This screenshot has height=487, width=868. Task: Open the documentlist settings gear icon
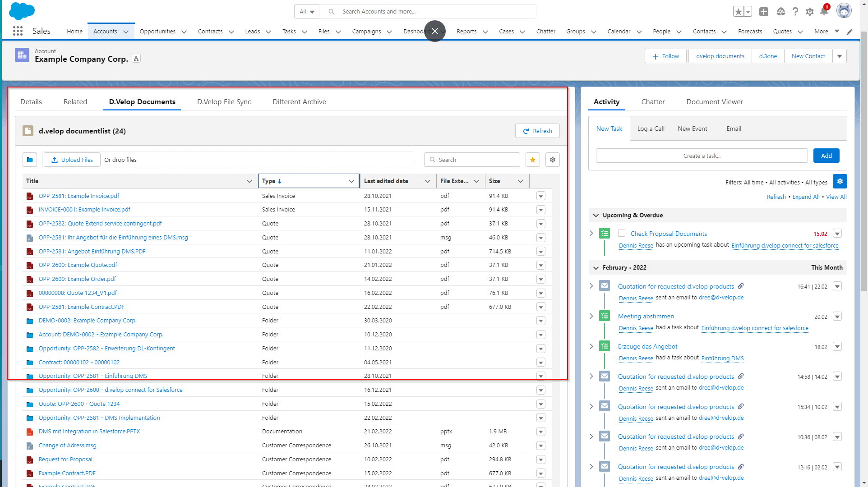tap(552, 160)
